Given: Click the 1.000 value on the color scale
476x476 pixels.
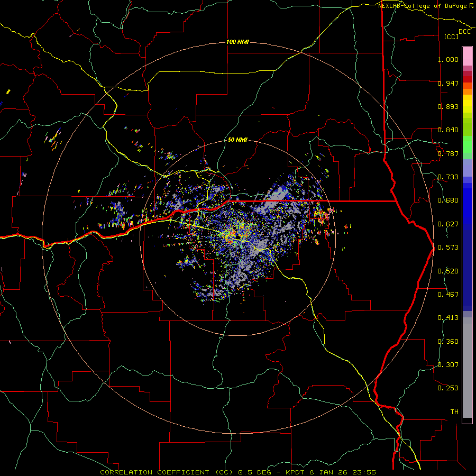Looking at the screenshot, I should [x=448, y=59].
